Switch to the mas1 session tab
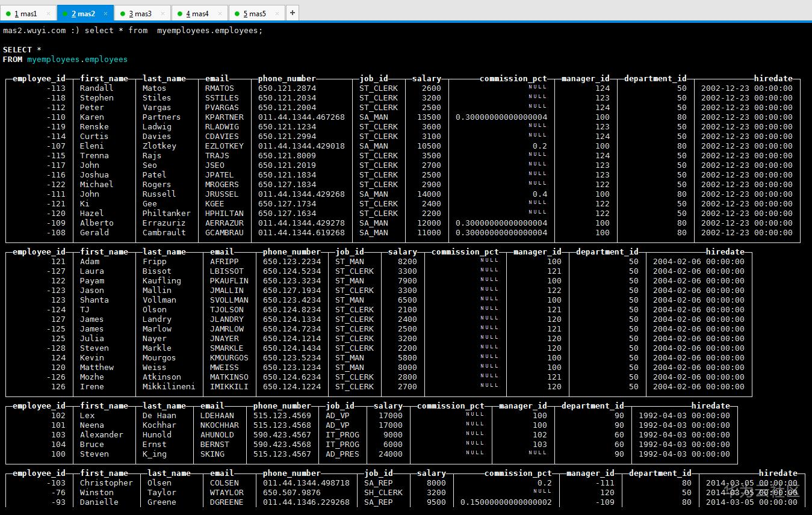This screenshot has width=812, height=515. click(x=25, y=13)
